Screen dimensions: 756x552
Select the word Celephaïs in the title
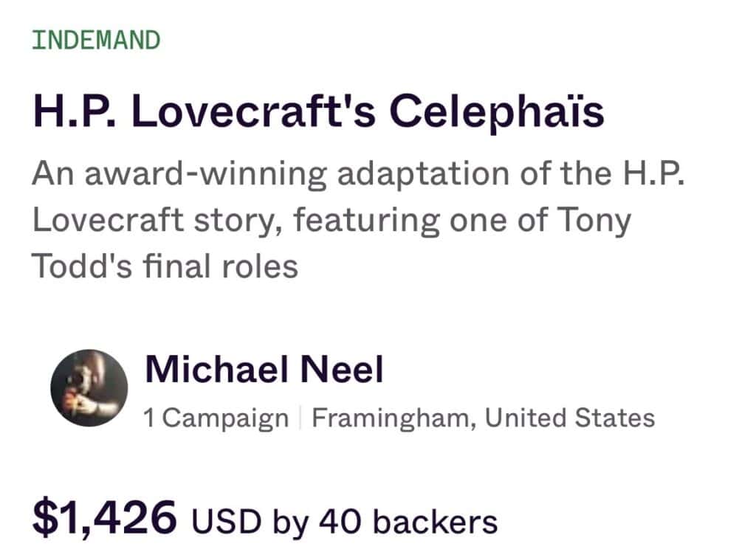click(497, 111)
